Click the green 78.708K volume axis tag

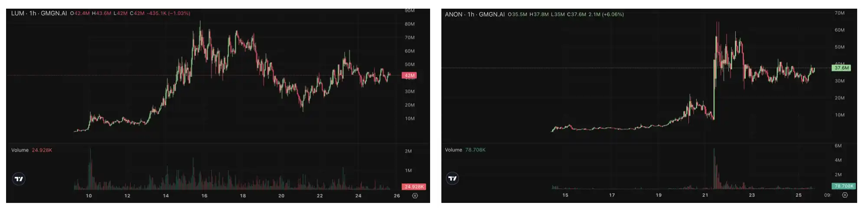pyautogui.click(x=844, y=186)
